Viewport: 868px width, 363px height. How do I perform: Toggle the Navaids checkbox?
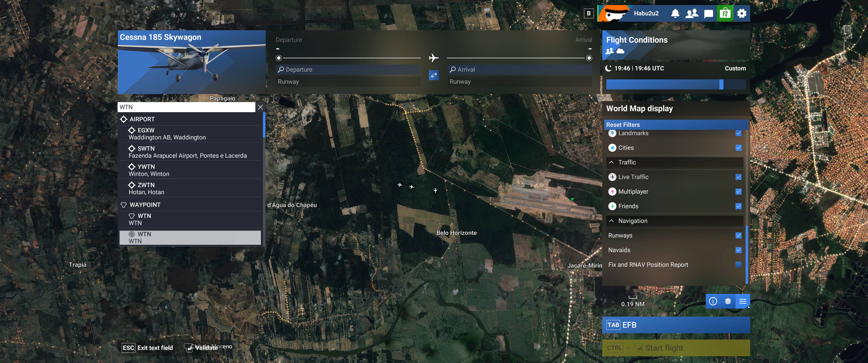738,250
